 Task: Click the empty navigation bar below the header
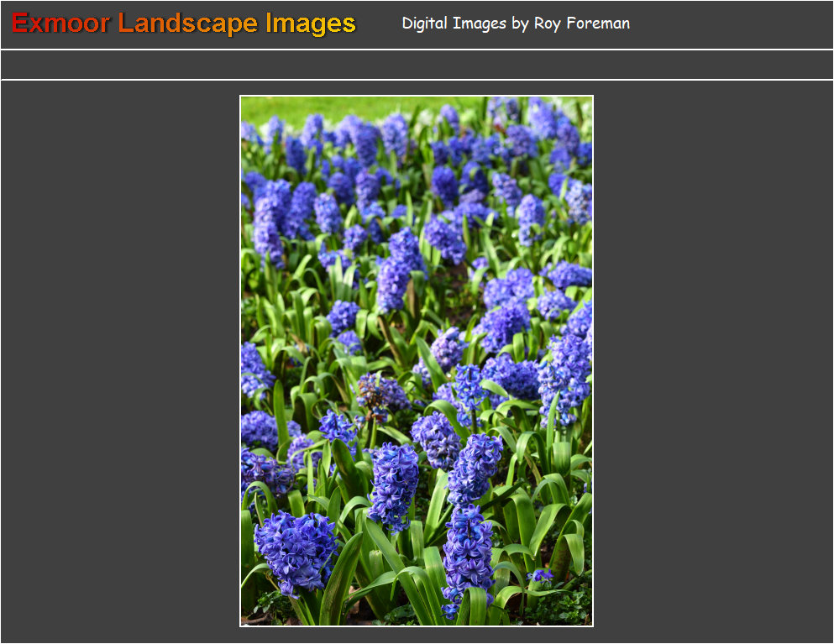pyautogui.click(x=417, y=65)
